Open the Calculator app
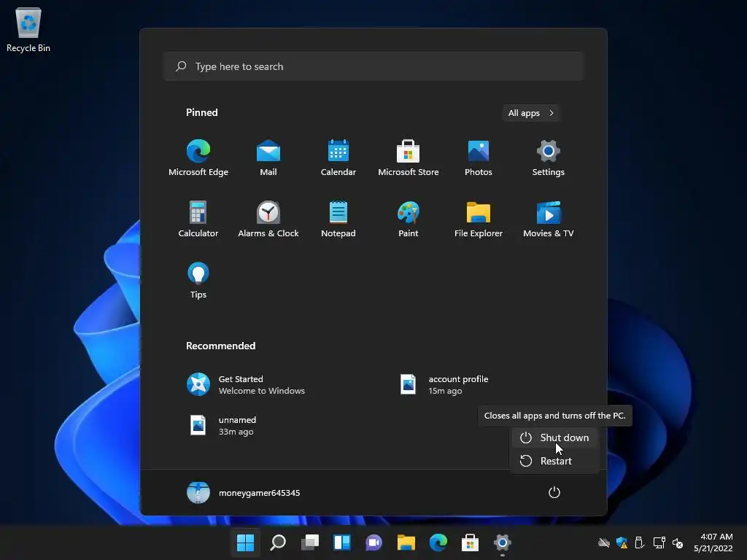Screen dimensions: 747x560 tap(198, 219)
